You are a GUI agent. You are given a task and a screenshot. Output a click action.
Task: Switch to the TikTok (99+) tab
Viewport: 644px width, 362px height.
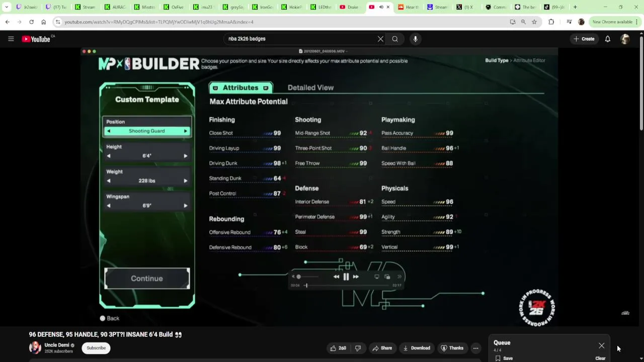point(553,7)
